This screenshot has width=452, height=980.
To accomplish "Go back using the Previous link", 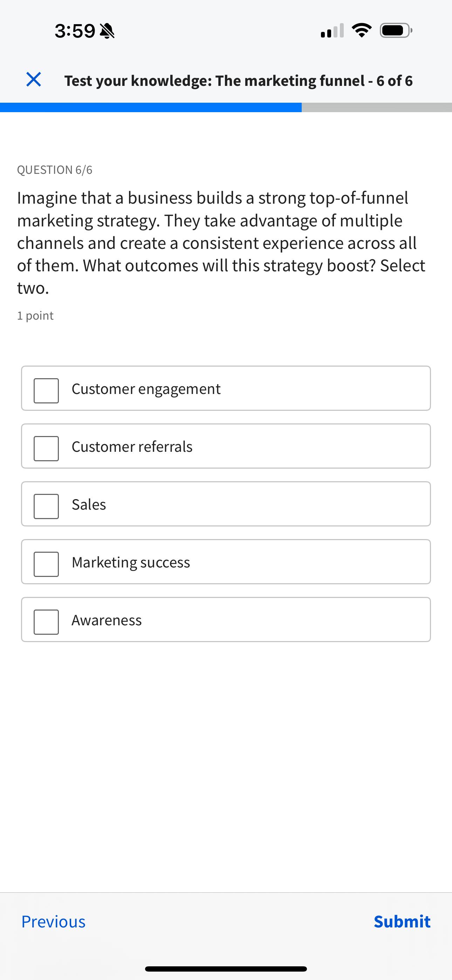I will point(53,922).
